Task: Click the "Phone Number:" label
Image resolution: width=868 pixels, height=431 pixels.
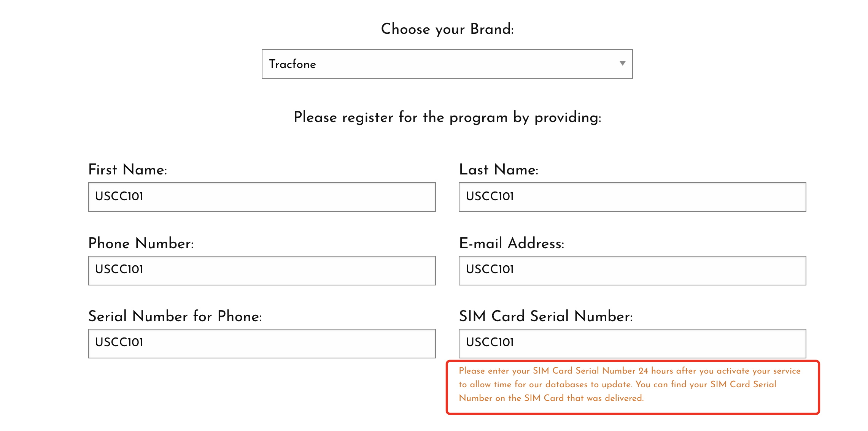Action: (x=141, y=243)
